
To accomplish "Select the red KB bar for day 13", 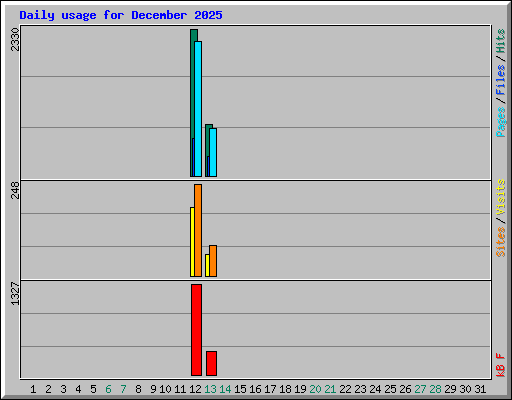I will pos(211,363).
